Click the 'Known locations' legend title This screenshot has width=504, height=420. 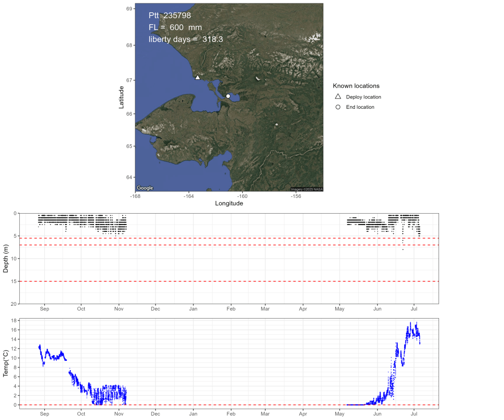[356, 86]
